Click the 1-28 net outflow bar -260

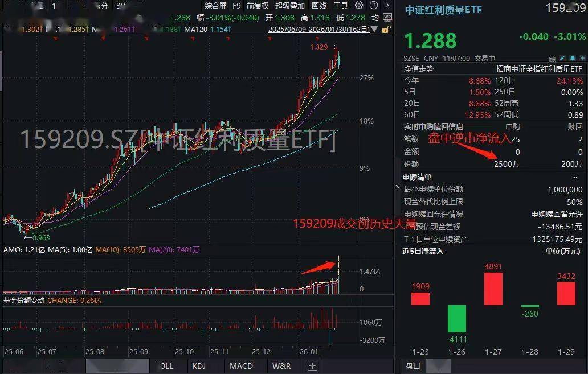coord(529,306)
